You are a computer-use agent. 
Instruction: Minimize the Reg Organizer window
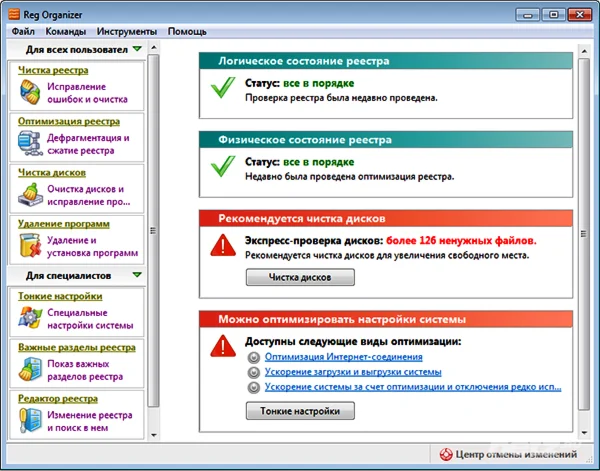click(x=528, y=15)
